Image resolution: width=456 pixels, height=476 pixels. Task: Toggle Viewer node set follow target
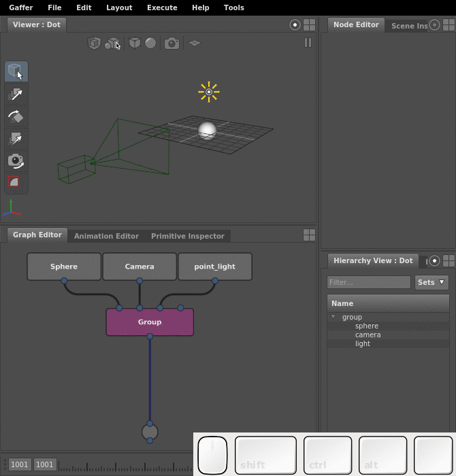tap(295, 25)
